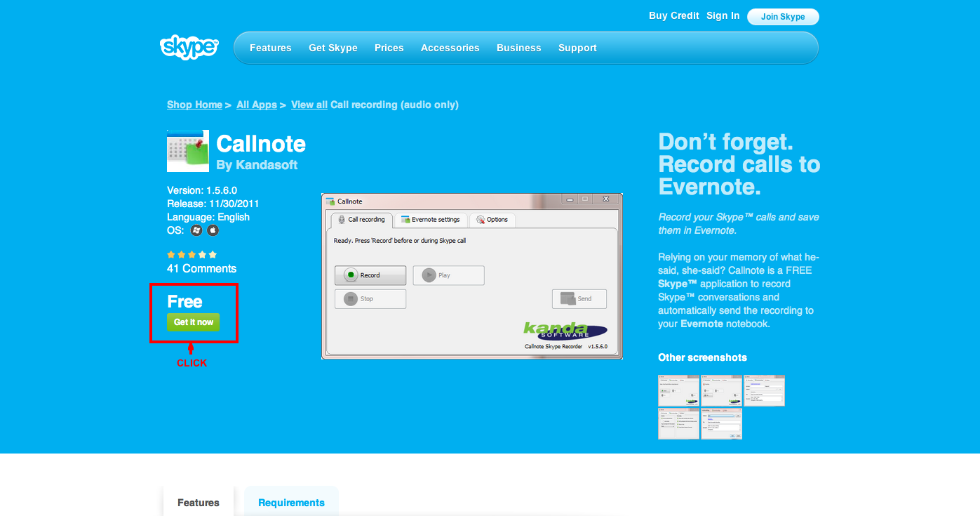Open second thumbnail under Other screenshots
The height and width of the screenshot is (516, 980).
pos(722,390)
